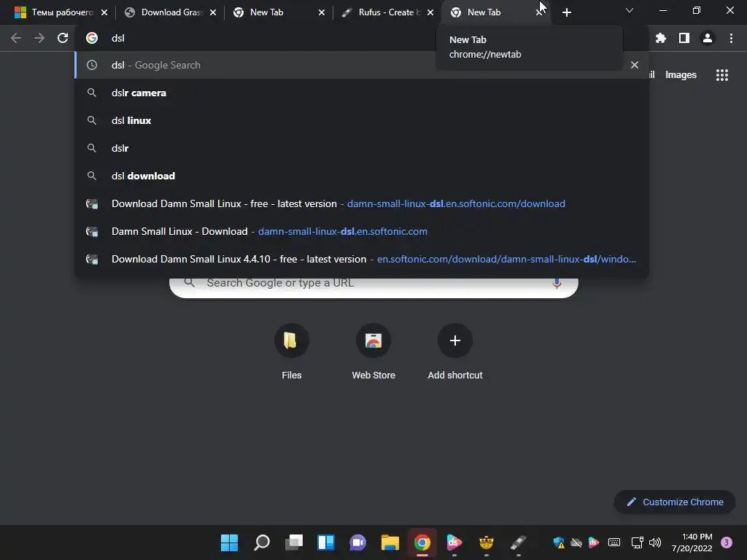Open the Chrome profile avatar

708,38
